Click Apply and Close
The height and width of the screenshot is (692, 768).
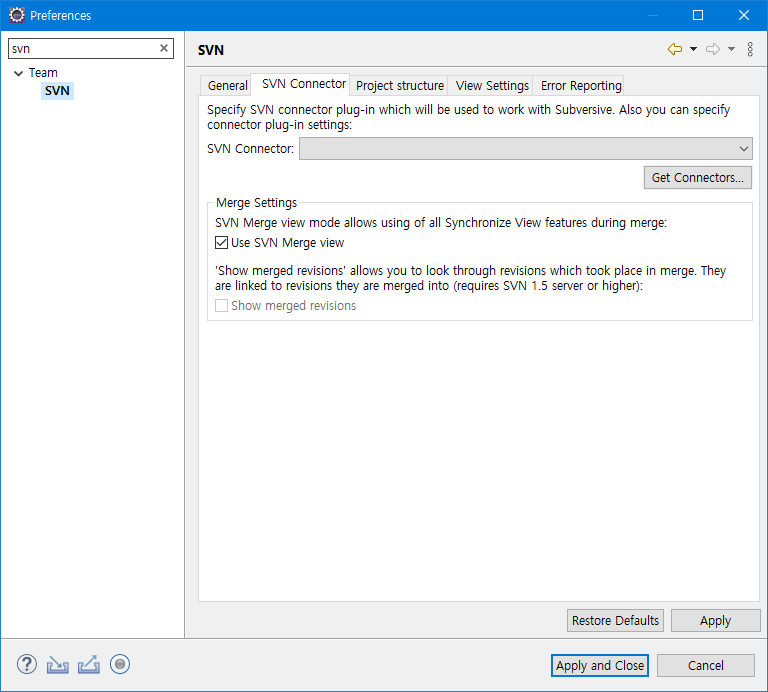click(600, 666)
